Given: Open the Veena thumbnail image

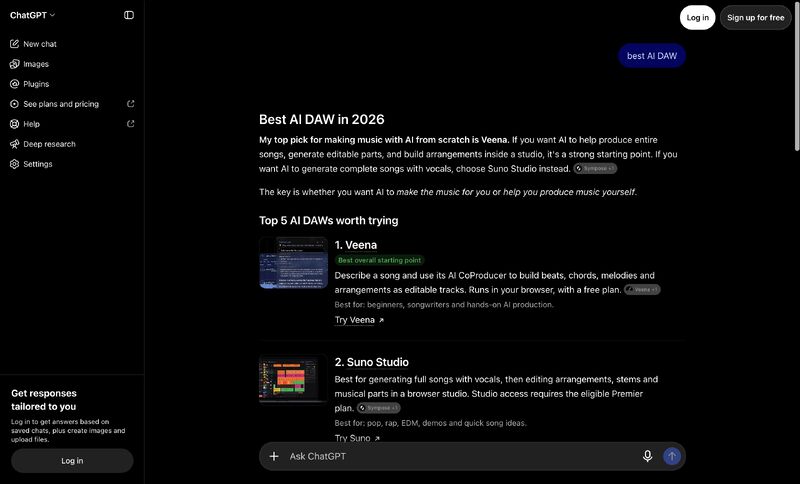Looking at the screenshot, I should (293, 263).
